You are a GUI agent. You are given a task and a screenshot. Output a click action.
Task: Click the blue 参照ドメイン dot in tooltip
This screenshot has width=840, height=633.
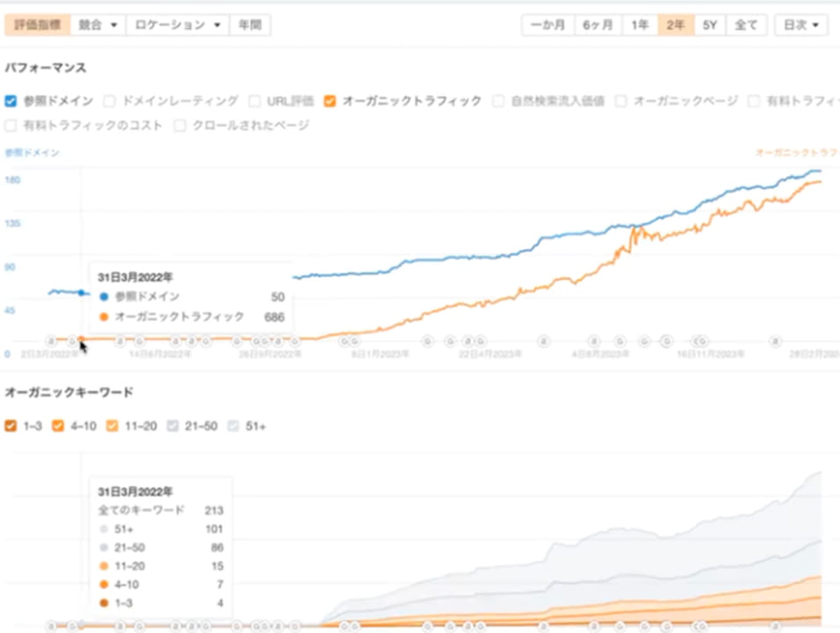(104, 296)
